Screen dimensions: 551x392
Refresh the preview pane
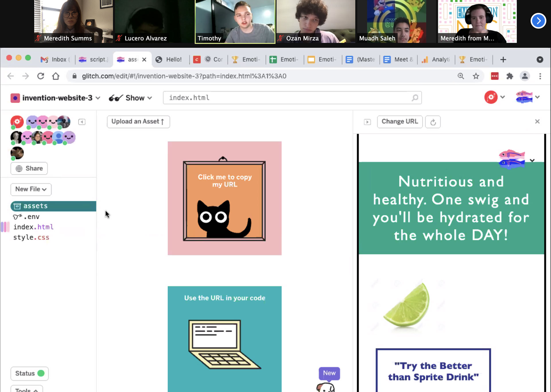433,122
